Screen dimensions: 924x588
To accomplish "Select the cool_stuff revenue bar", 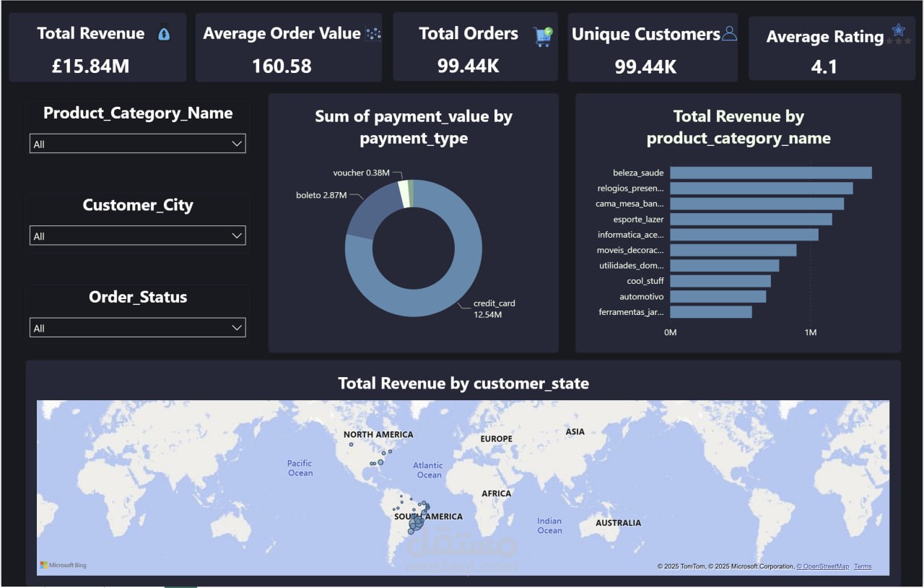I will coord(720,281).
